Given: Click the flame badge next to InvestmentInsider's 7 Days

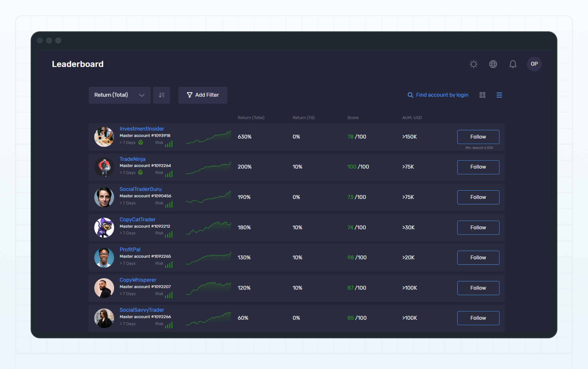Looking at the screenshot, I should [141, 142].
